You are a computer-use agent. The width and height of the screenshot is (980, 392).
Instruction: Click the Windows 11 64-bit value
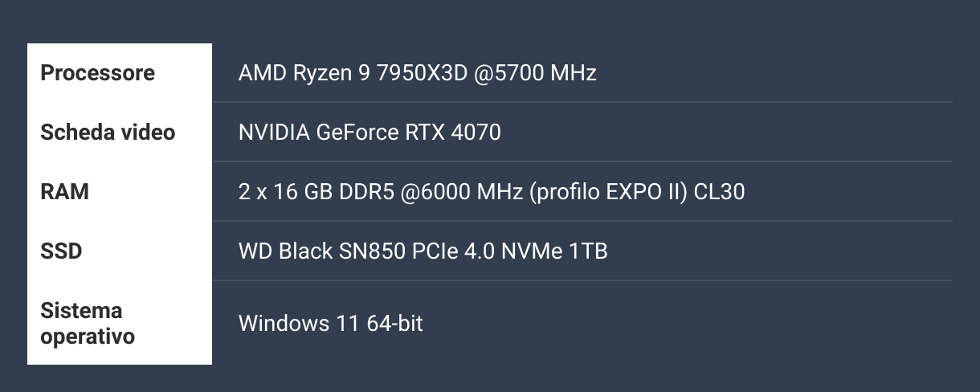tap(331, 323)
